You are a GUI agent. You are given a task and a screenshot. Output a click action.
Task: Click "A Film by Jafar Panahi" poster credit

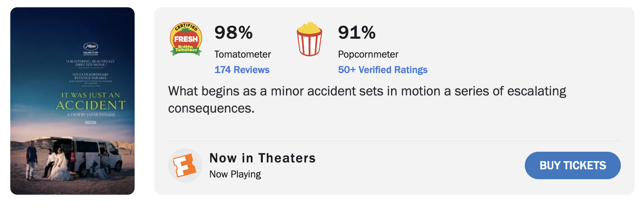click(x=90, y=115)
